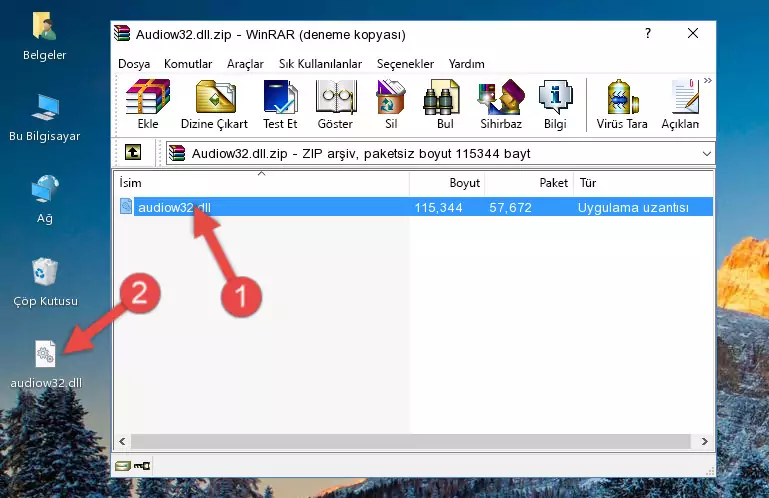Click the audiow32.dll file type icon
Image resolution: width=769 pixels, height=498 pixels.
coord(126,207)
